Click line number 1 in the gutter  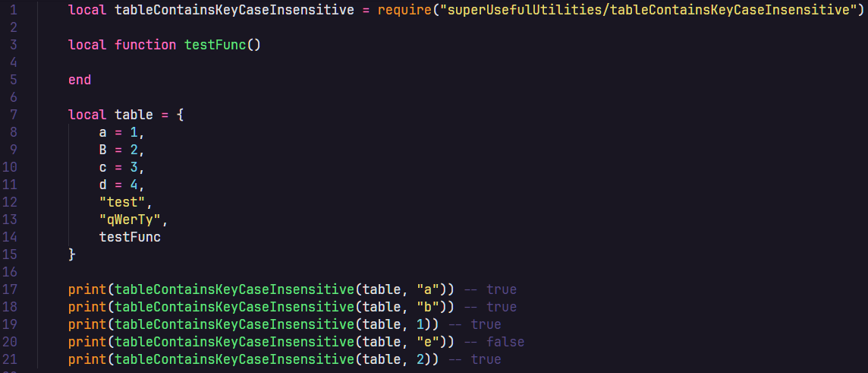14,9
